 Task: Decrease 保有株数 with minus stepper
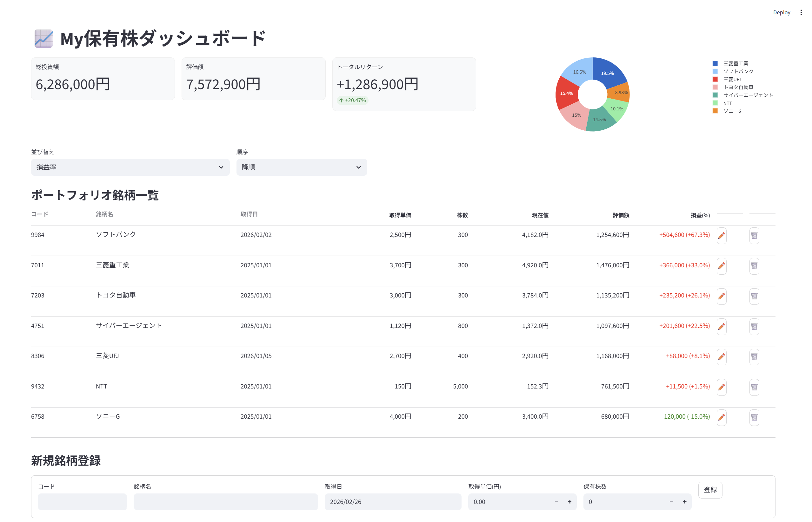[x=671, y=502]
